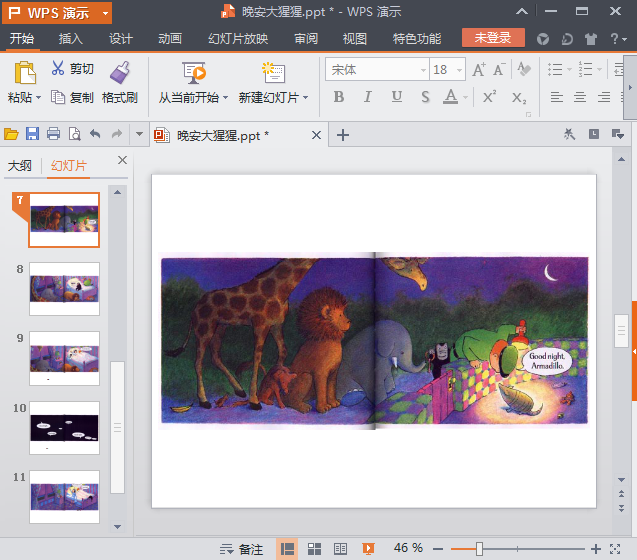Toggle Normal view in status bar
This screenshot has width=637, height=560.
click(x=287, y=549)
